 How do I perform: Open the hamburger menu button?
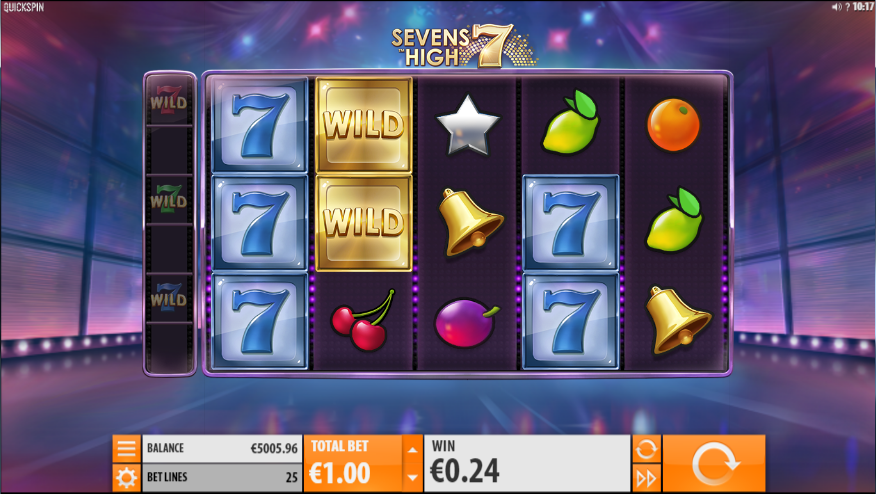tap(126, 449)
